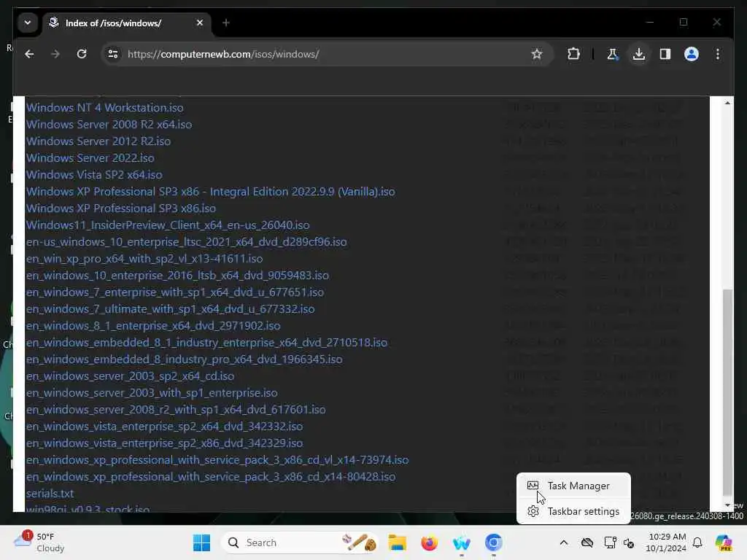The height and width of the screenshot is (560, 747).
Task: Open en_windows_server_2003_with_sp1_enterprise.iso link
Action: point(152,393)
